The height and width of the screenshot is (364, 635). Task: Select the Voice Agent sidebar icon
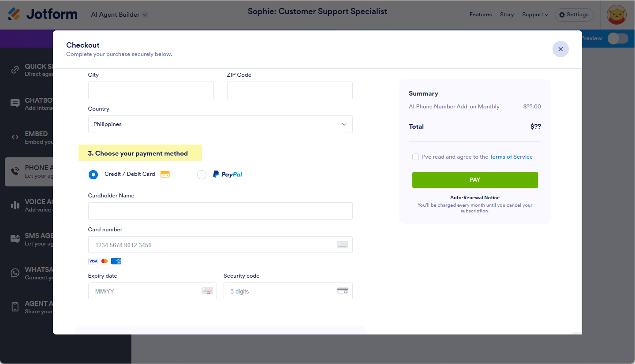click(15, 205)
